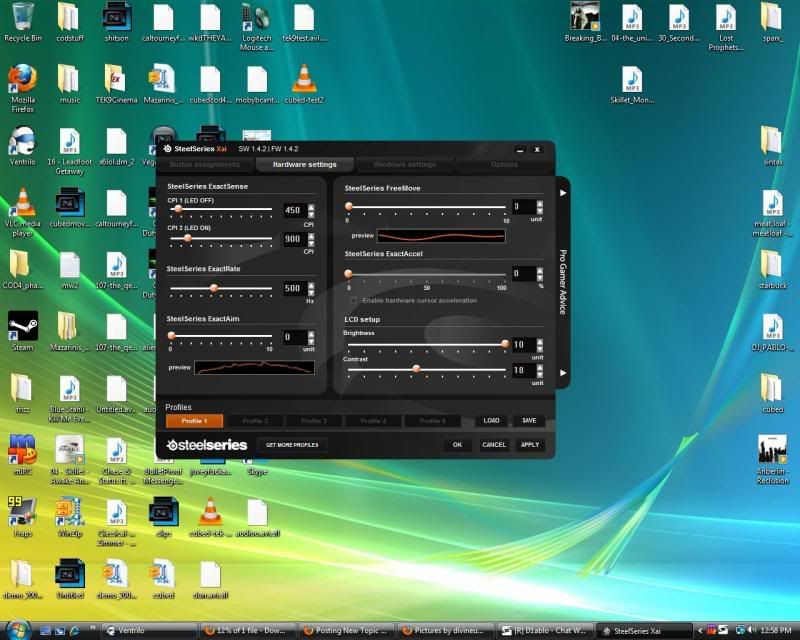Select the starbuck folder icon

(x=772, y=270)
